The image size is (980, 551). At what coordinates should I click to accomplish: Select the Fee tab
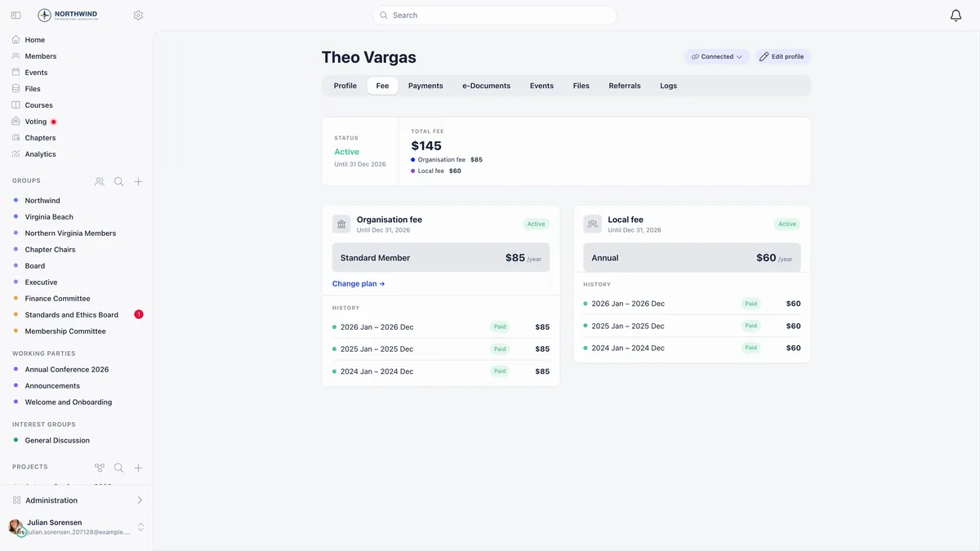coord(382,86)
